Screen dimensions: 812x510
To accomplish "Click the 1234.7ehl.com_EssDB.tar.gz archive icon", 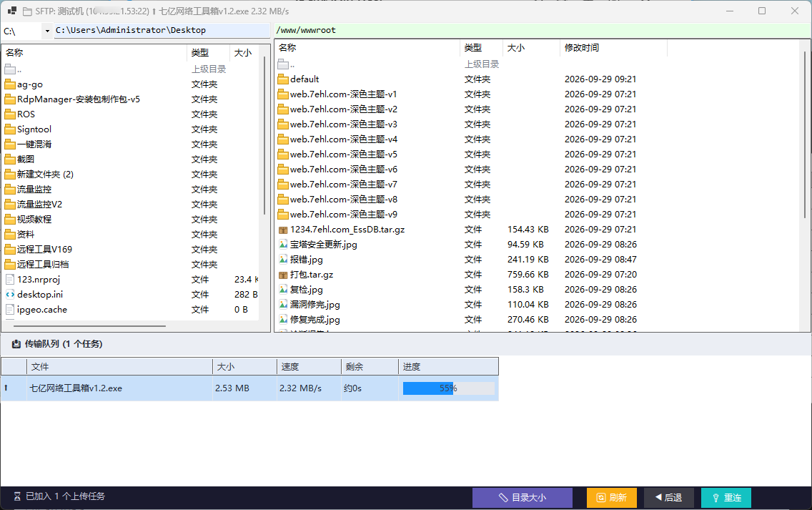I will (283, 230).
